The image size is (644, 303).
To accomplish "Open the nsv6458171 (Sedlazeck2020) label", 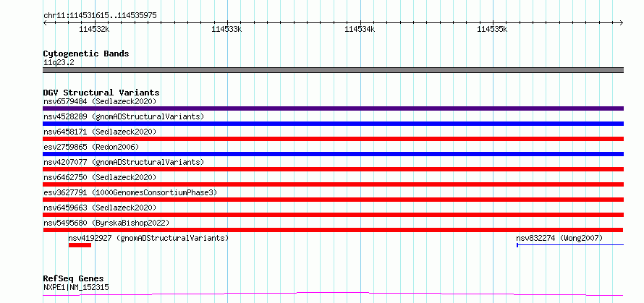I will [x=100, y=132].
